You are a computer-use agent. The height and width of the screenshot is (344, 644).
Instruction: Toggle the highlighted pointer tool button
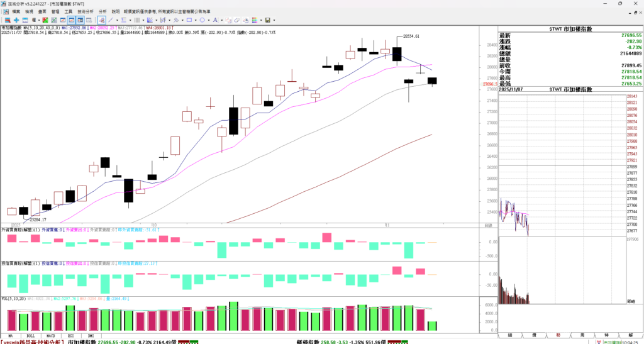101,20
